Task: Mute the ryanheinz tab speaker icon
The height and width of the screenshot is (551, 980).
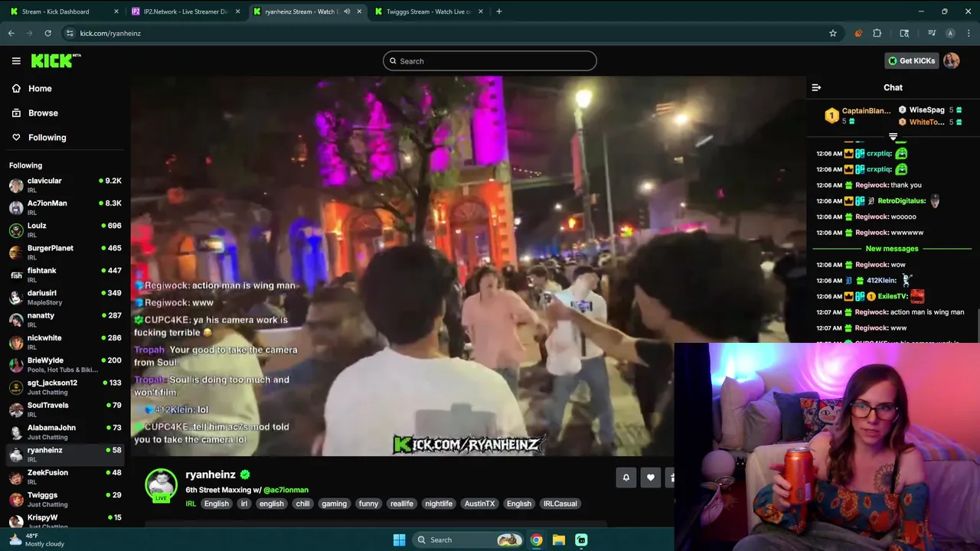Action: [x=347, y=11]
